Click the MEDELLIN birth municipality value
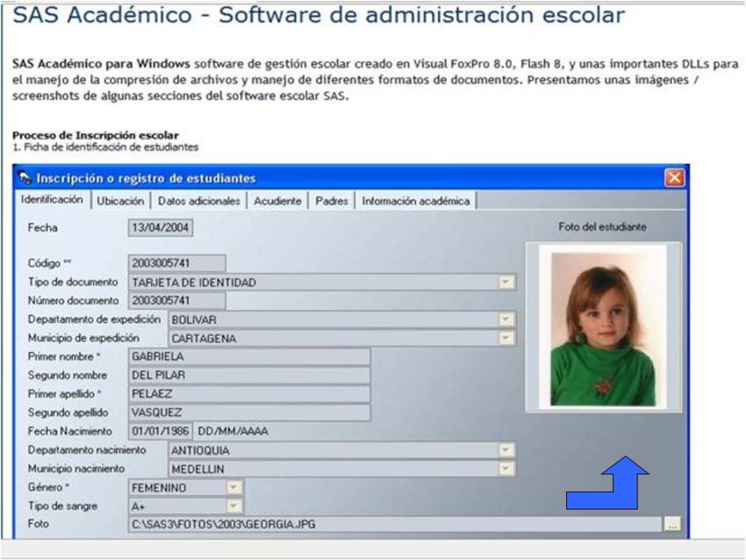 point(197,470)
